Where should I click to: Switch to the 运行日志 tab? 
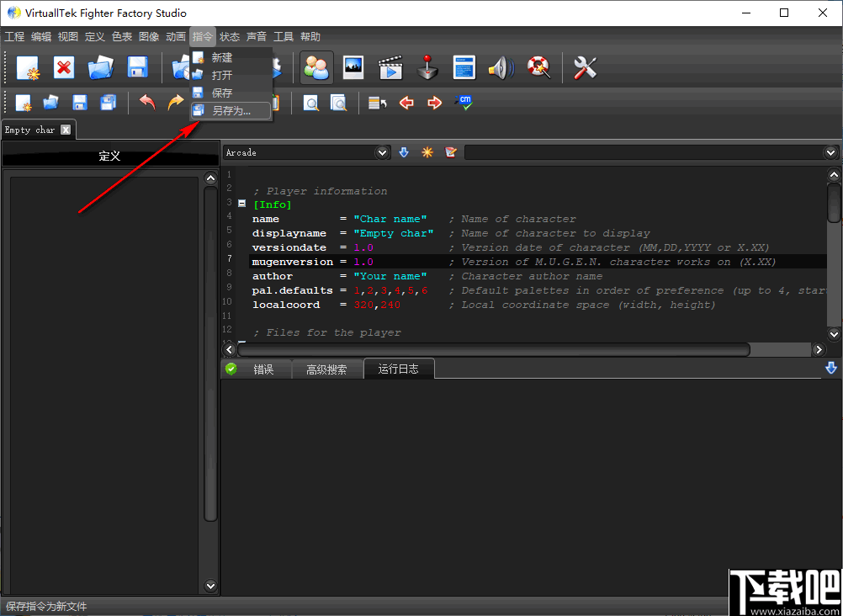[x=399, y=369]
